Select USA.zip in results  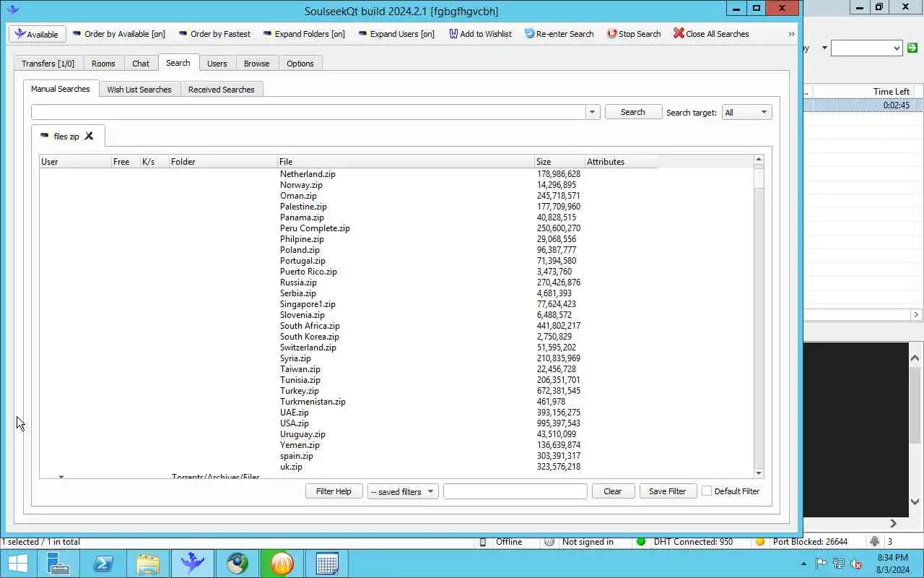click(295, 423)
